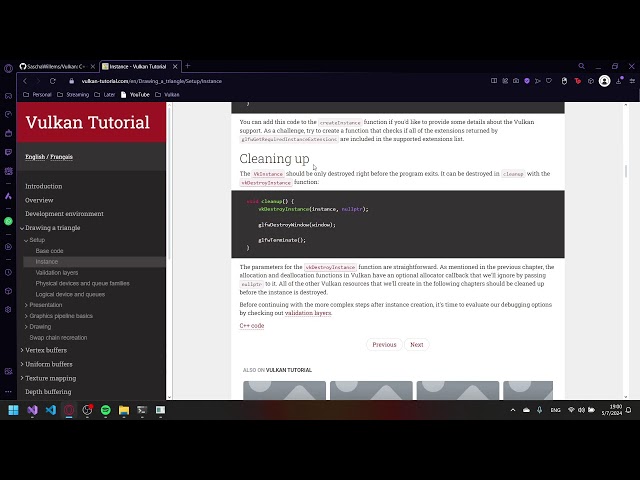The image size is (640, 480).
Task: Open first Also on Vulkan Tutorial thumbnail
Action: point(284,390)
